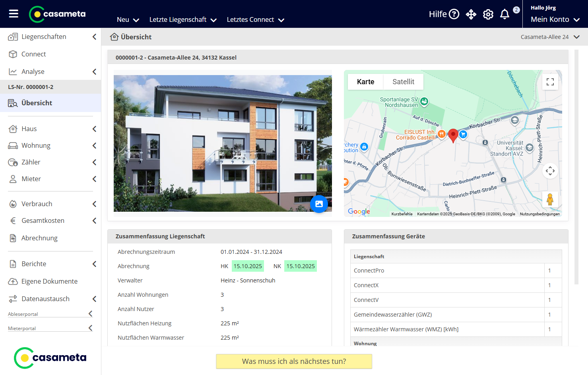Open notifications bell with badge

pyautogui.click(x=505, y=15)
